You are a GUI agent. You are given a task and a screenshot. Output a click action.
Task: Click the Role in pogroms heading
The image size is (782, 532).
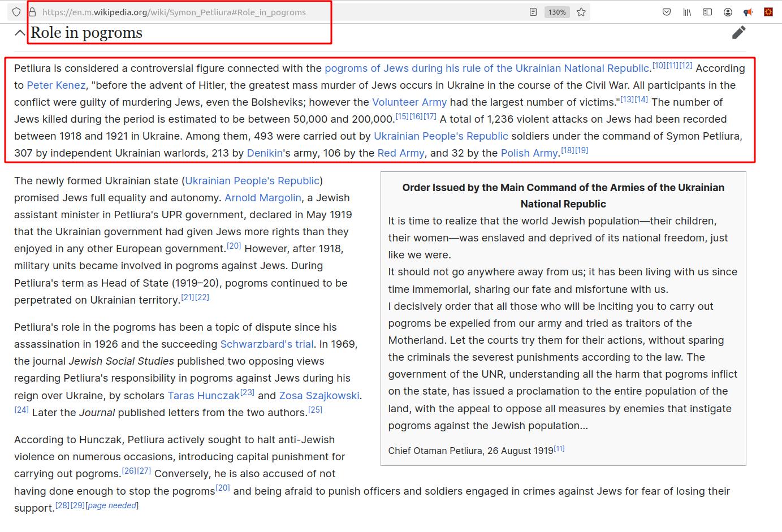(87, 33)
